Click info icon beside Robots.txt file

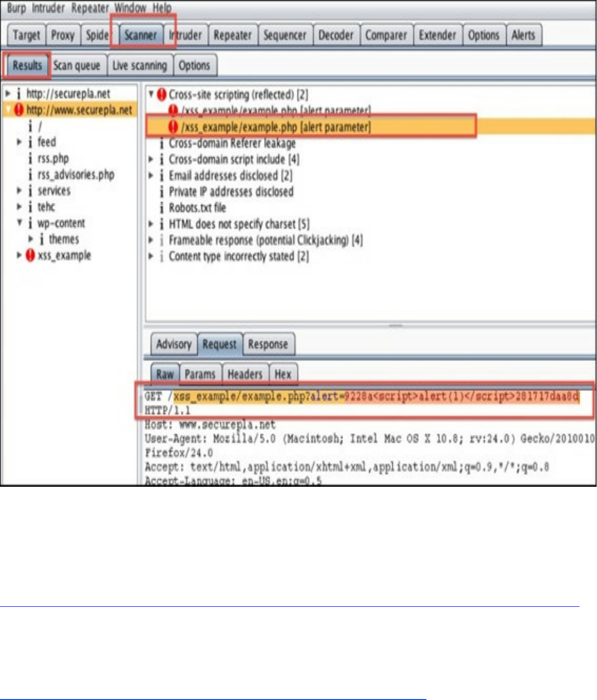[x=162, y=208]
